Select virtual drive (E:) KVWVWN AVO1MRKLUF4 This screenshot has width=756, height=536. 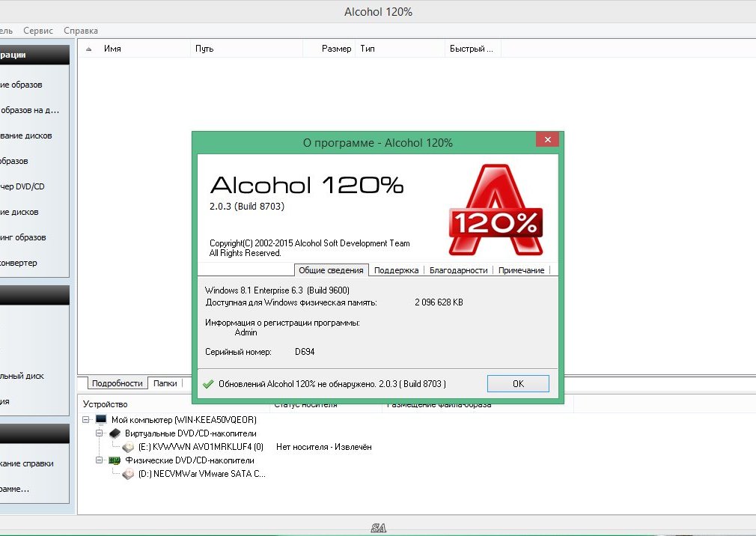(201, 447)
